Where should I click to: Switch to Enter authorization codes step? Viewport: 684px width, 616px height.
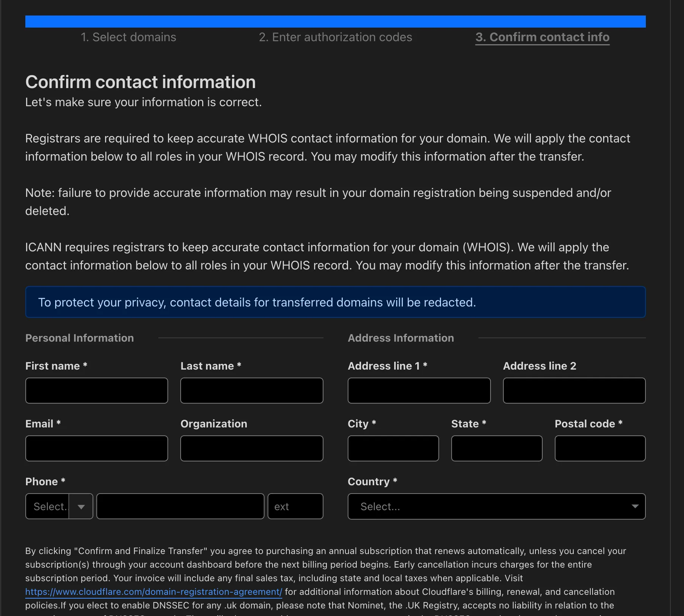[x=335, y=37]
